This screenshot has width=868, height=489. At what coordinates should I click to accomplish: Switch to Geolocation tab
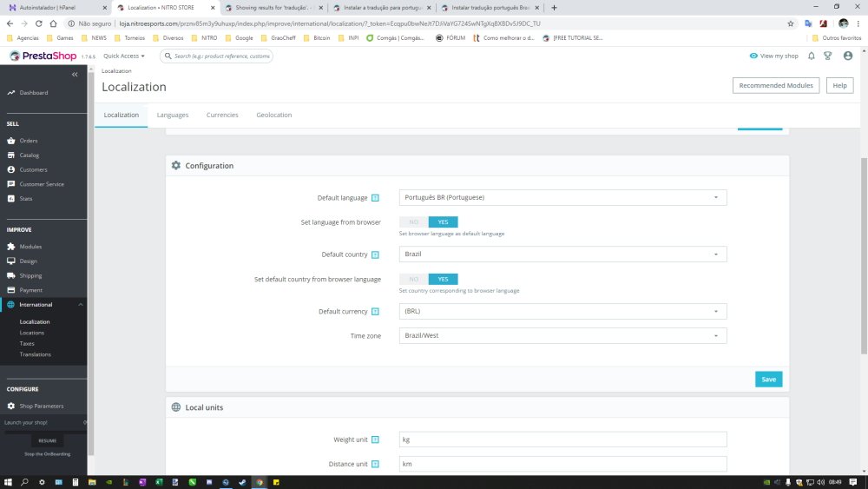click(x=274, y=116)
